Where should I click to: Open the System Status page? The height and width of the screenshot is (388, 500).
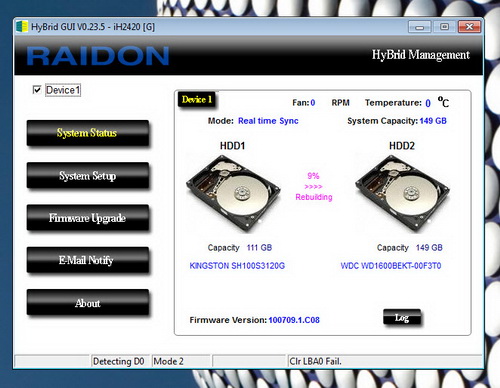(x=88, y=133)
